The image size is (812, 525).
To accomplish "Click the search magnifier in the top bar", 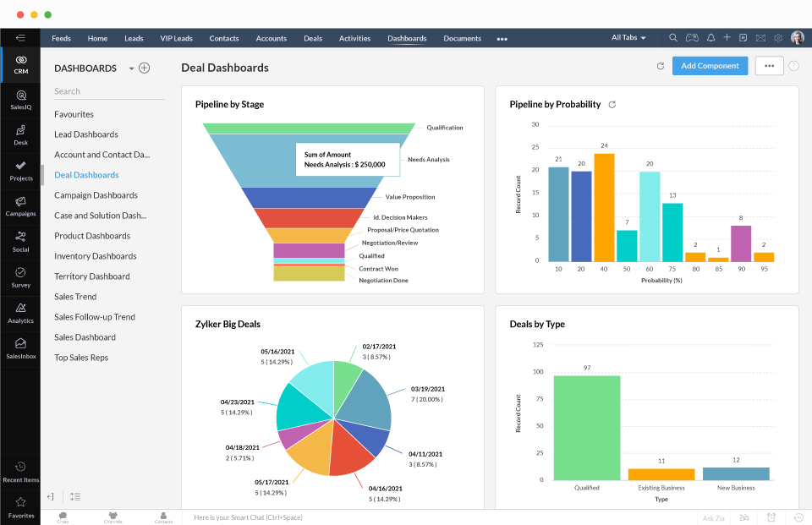I will pos(672,37).
